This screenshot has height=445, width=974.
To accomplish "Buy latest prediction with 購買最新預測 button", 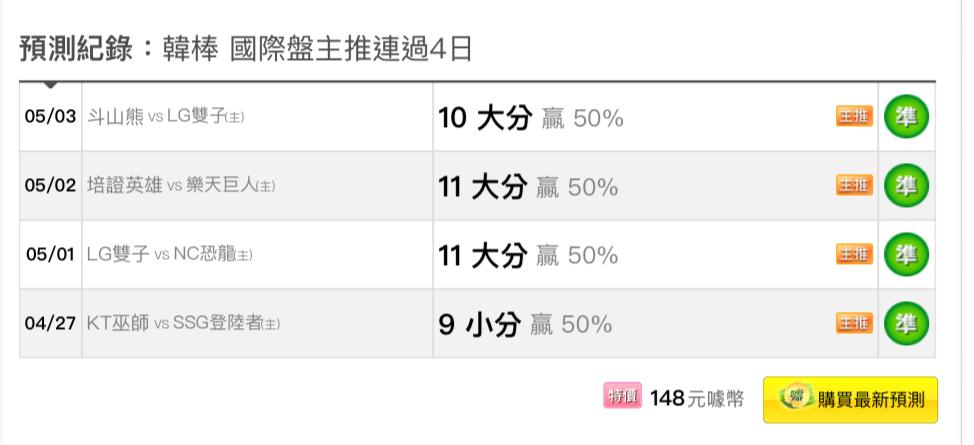I will click(850, 400).
